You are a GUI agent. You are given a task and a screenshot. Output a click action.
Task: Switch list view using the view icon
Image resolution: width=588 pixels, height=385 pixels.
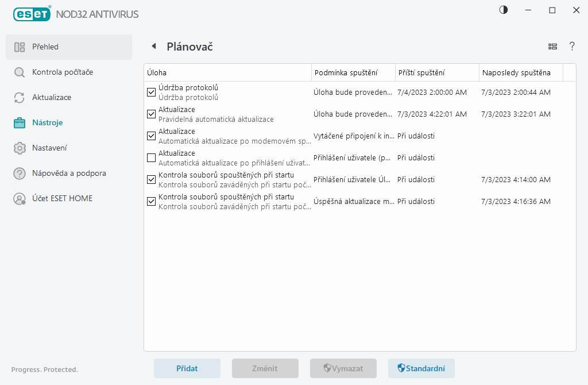pyautogui.click(x=552, y=47)
